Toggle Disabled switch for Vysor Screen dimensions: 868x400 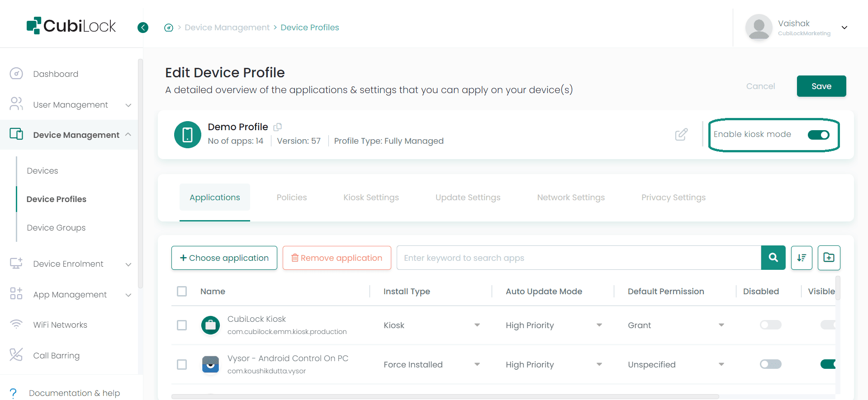771,364
